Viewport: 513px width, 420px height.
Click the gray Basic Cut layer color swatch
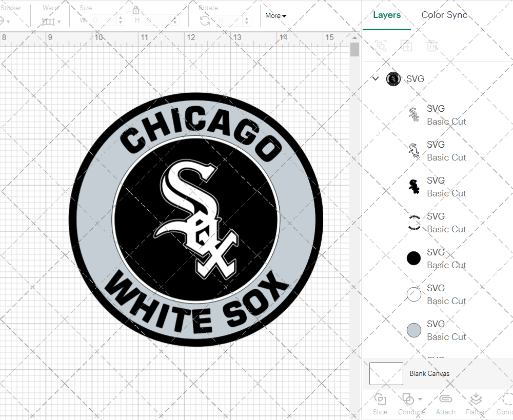coord(413,330)
